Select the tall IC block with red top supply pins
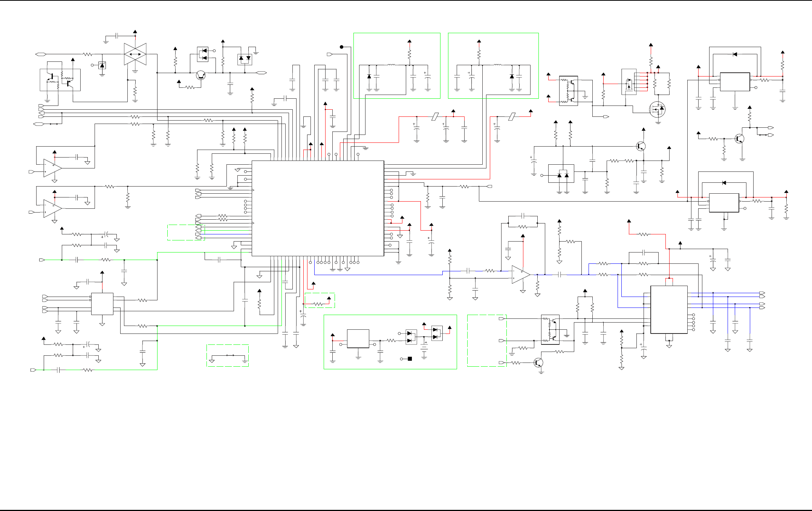Image resolution: width=812 pixels, height=511 pixels. coord(669,310)
